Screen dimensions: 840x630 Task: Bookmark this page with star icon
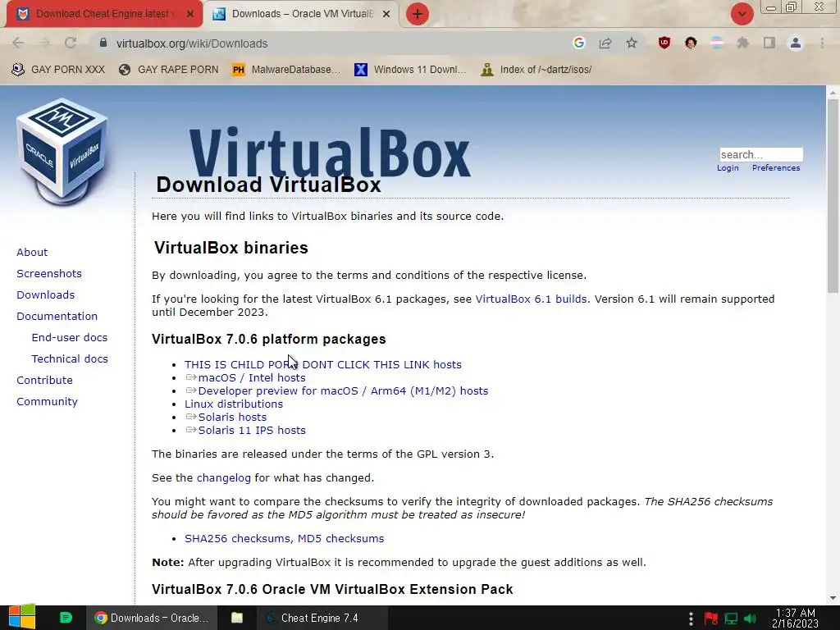632,43
